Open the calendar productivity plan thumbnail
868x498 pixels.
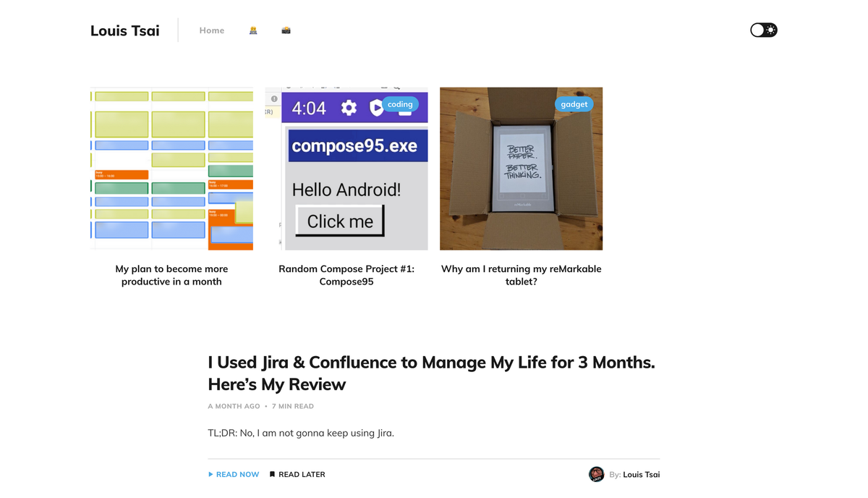171,169
